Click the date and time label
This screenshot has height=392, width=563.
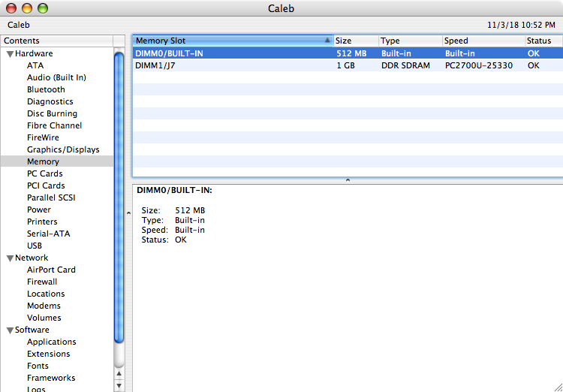(522, 25)
